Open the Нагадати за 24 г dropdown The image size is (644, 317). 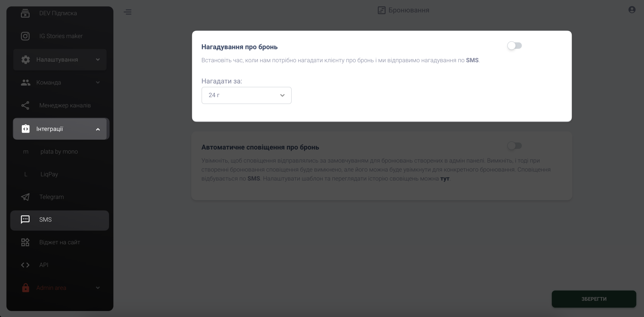246,95
